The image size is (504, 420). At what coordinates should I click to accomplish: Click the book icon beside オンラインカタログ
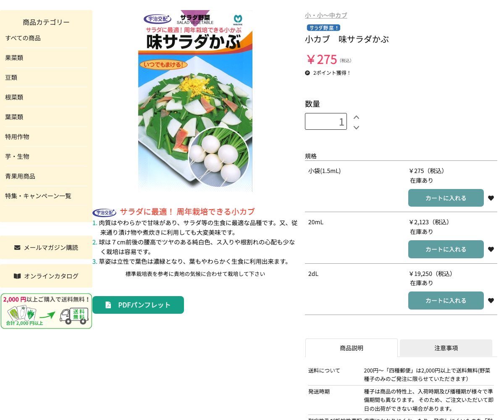pos(17,276)
